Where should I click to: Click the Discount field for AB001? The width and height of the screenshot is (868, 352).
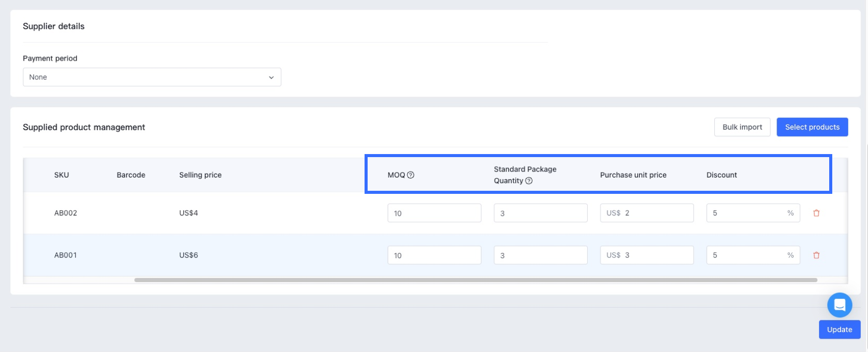click(745, 255)
